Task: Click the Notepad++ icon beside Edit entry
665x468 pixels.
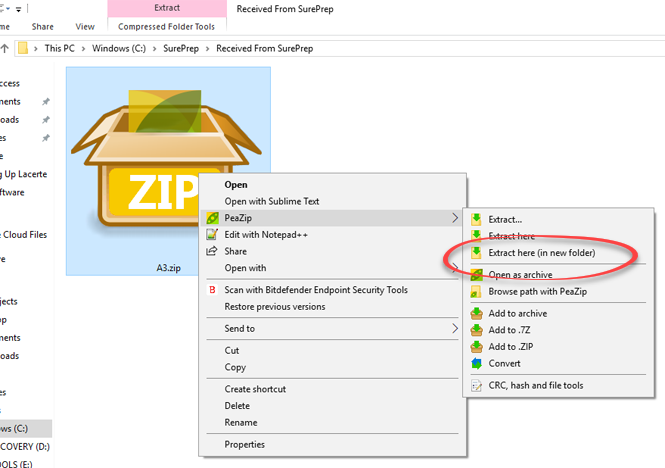Action: coord(212,234)
